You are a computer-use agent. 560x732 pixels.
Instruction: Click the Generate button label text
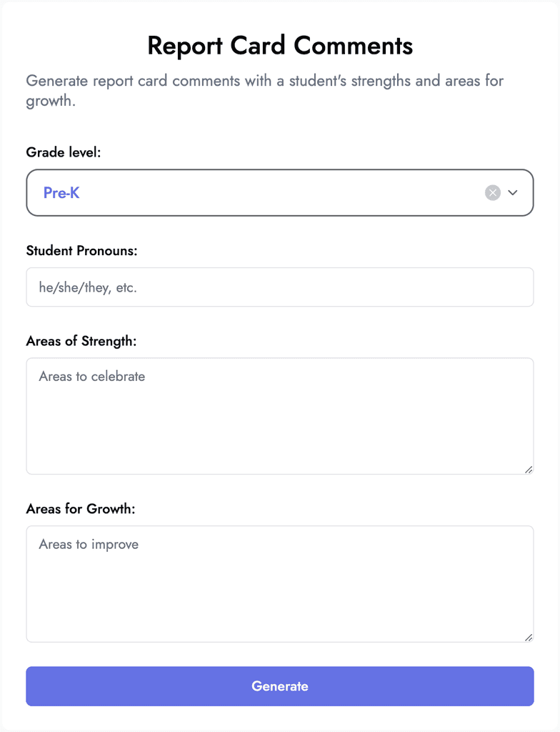click(279, 686)
